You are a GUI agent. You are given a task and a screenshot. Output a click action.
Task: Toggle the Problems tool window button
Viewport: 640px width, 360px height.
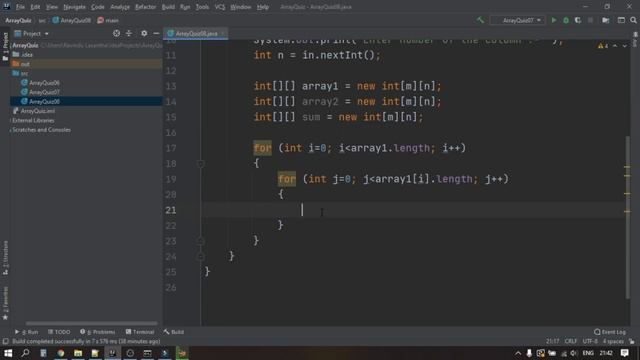(98, 332)
